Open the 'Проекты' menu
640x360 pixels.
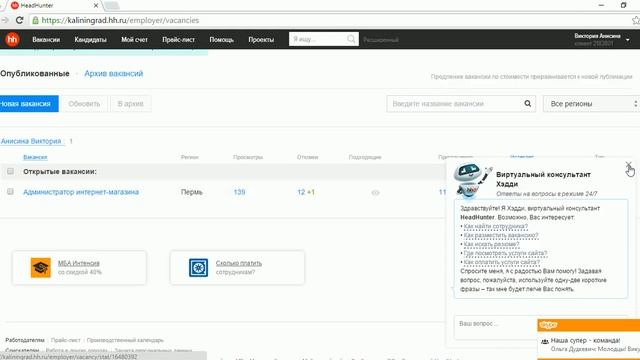tap(261, 40)
